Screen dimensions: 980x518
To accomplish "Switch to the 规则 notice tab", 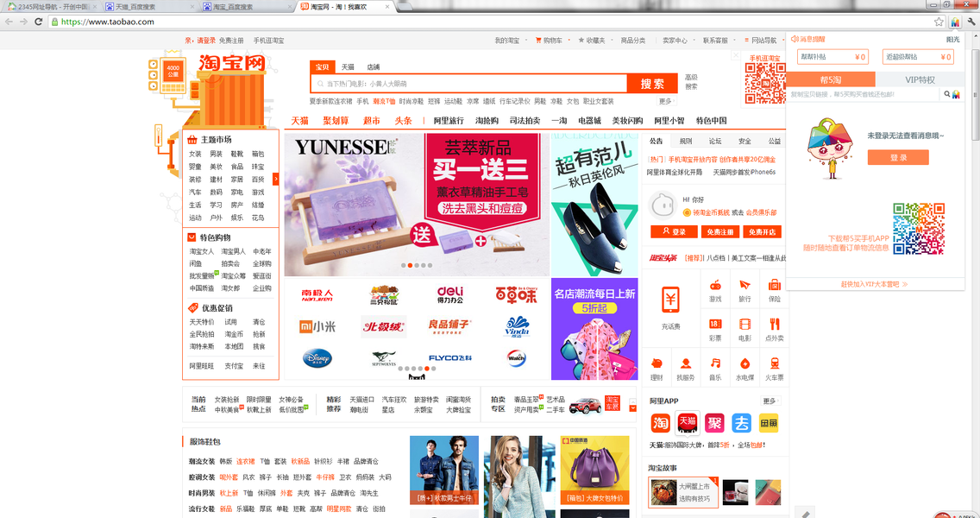I will (x=686, y=142).
